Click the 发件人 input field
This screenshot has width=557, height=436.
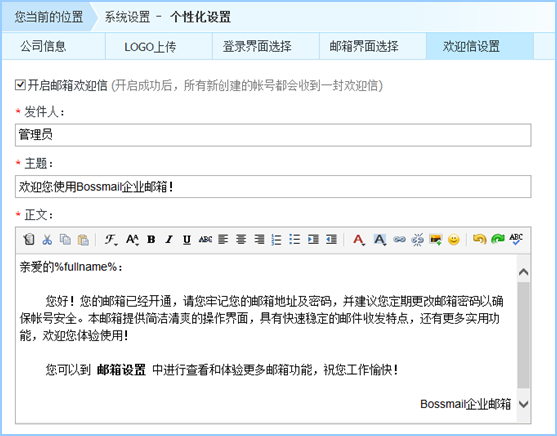pyautogui.click(x=273, y=135)
